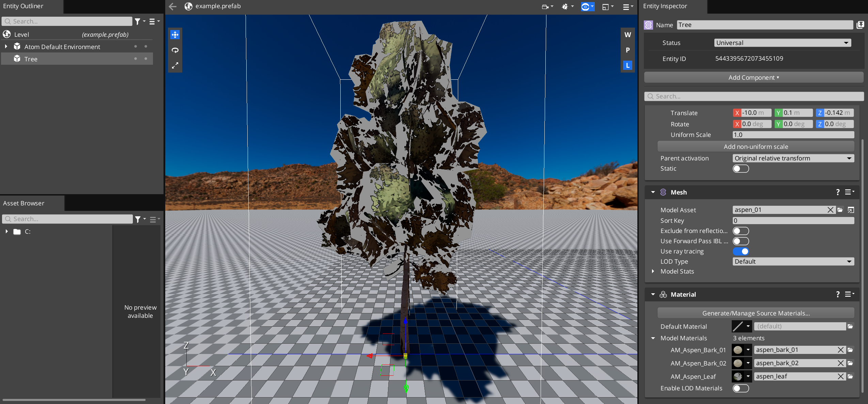The height and width of the screenshot is (404, 868).
Task: Click the back arrow in viewport toolbar
Action: [173, 6]
